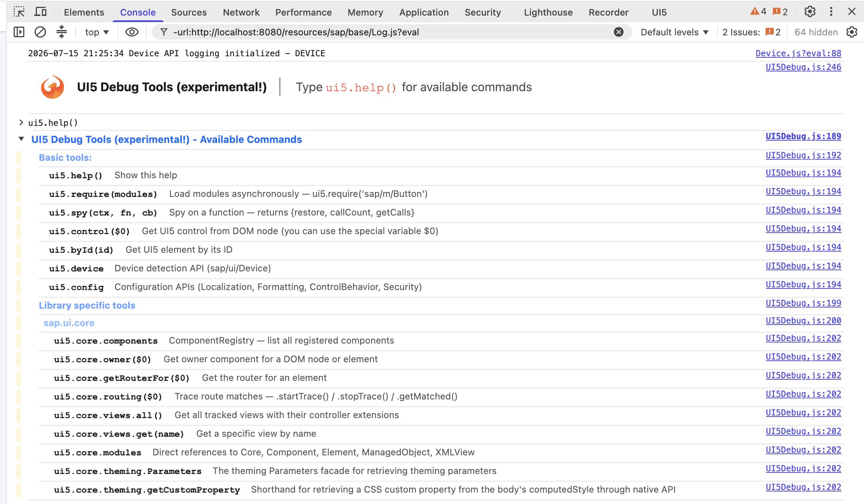
Task: Create a live expression with the eye icon
Action: (132, 32)
